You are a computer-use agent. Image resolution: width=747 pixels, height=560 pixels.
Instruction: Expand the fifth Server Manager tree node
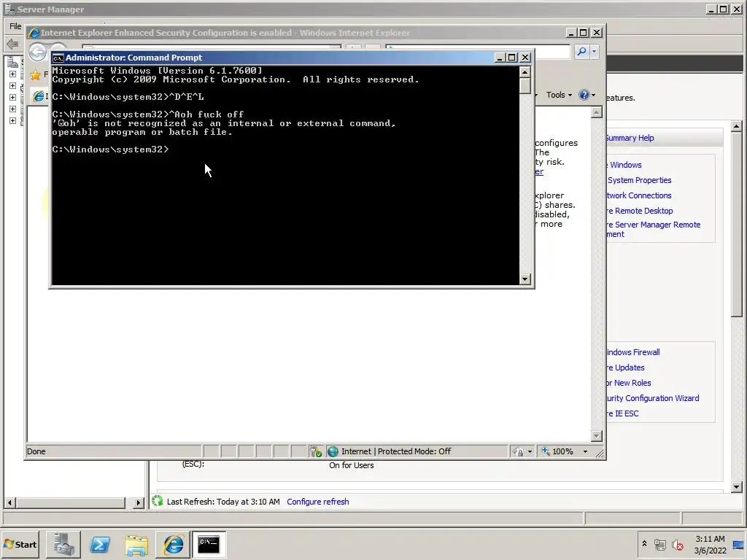coord(13,120)
